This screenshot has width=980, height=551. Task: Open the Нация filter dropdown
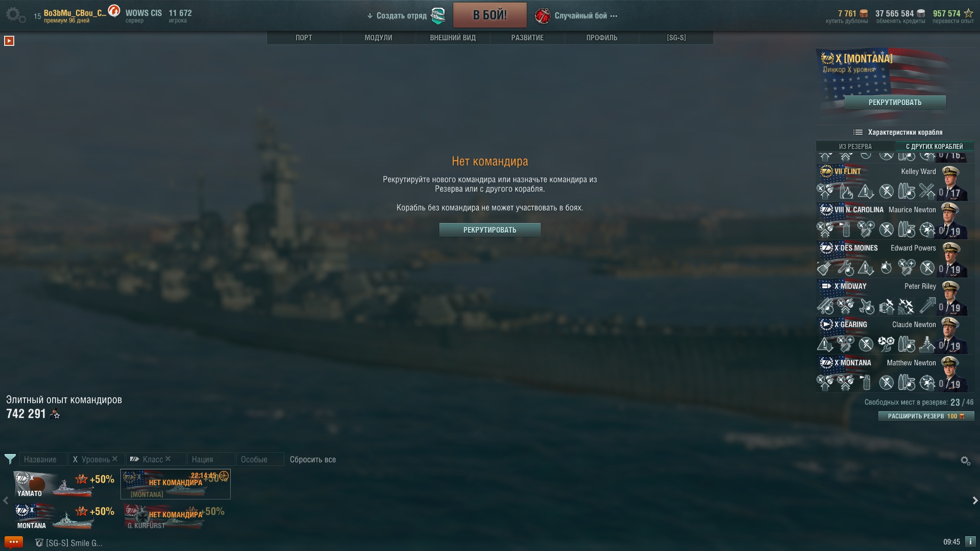point(211,459)
